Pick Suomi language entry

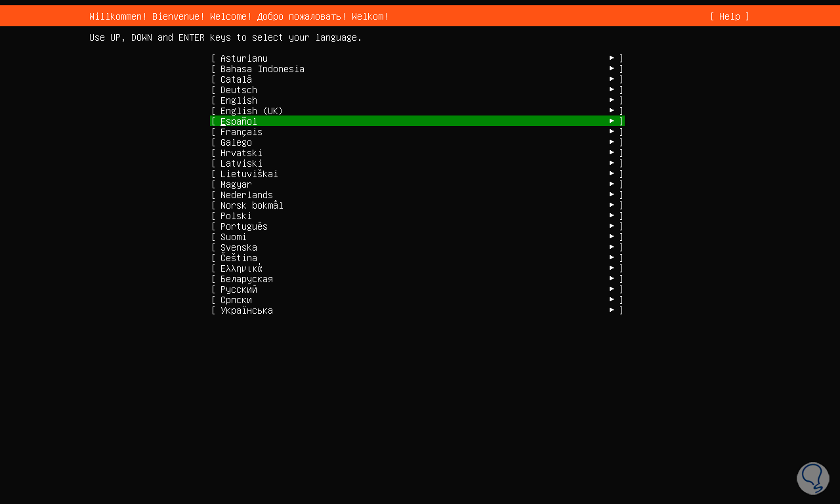[x=417, y=237]
